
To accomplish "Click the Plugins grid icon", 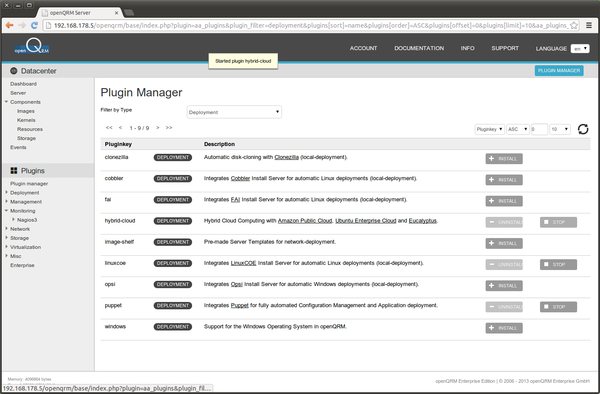I will click(x=14, y=171).
